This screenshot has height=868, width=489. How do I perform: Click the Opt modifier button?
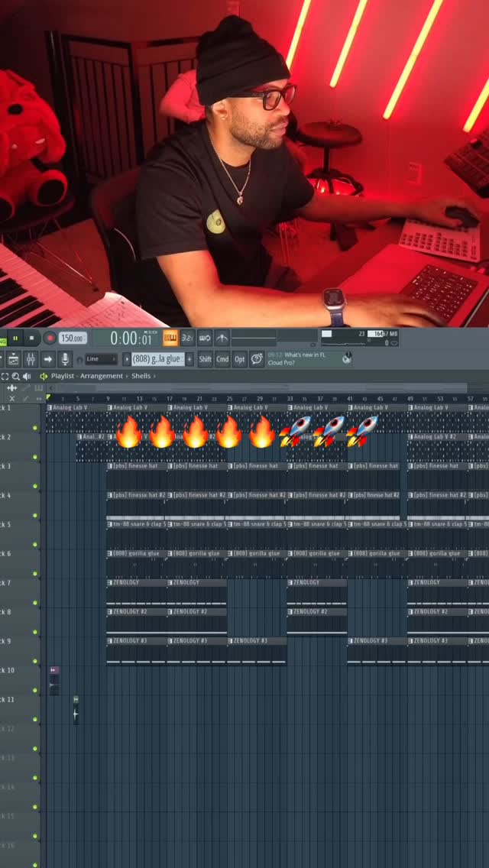239,359
